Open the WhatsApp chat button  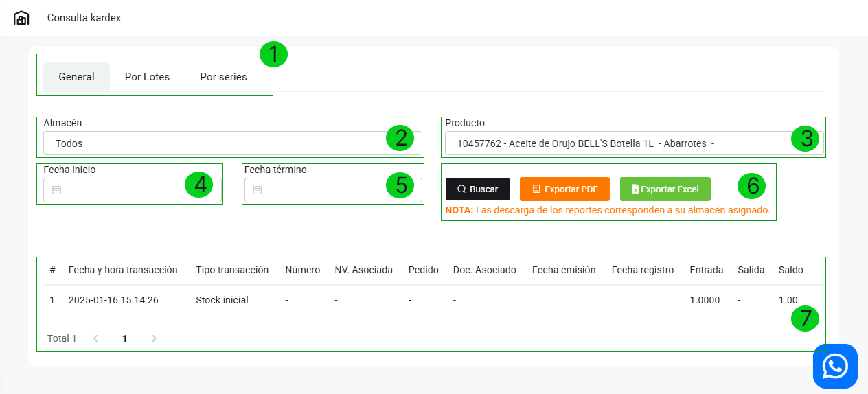[835, 366]
